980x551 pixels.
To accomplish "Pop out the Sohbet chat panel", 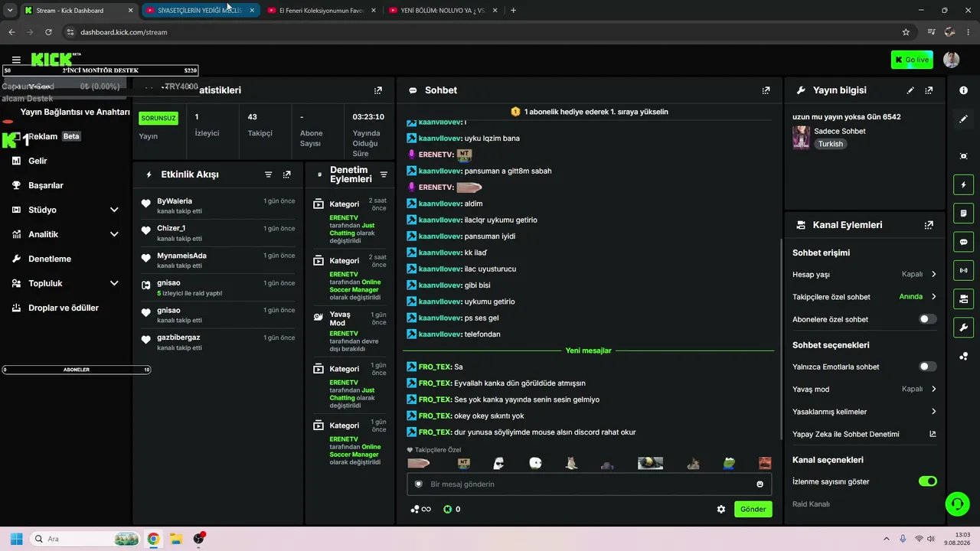I will click(x=766, y=90).
